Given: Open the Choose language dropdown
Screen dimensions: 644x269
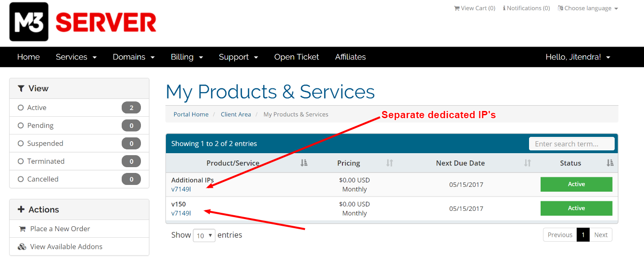Looking at the screenshot, I should click(588, 8).
